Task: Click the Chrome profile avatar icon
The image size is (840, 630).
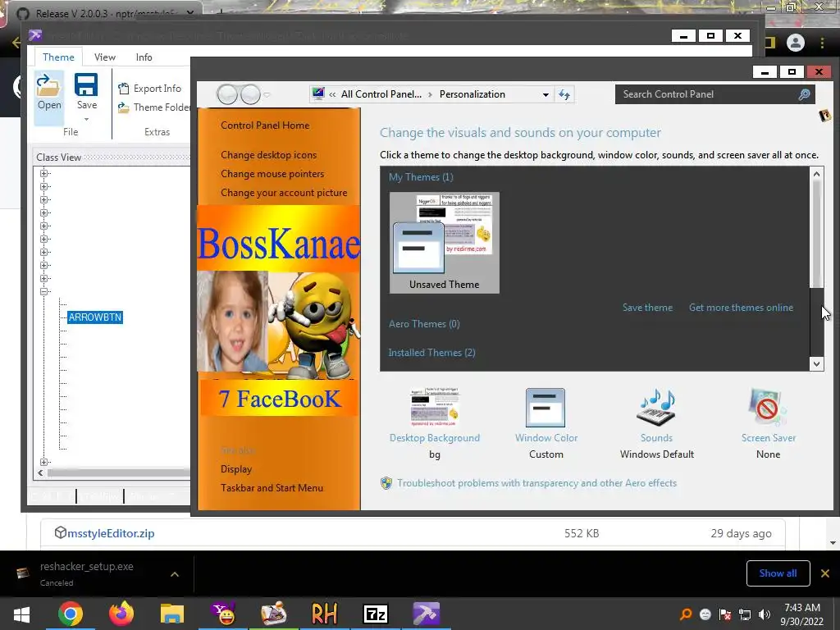Action: pos(796,43)
